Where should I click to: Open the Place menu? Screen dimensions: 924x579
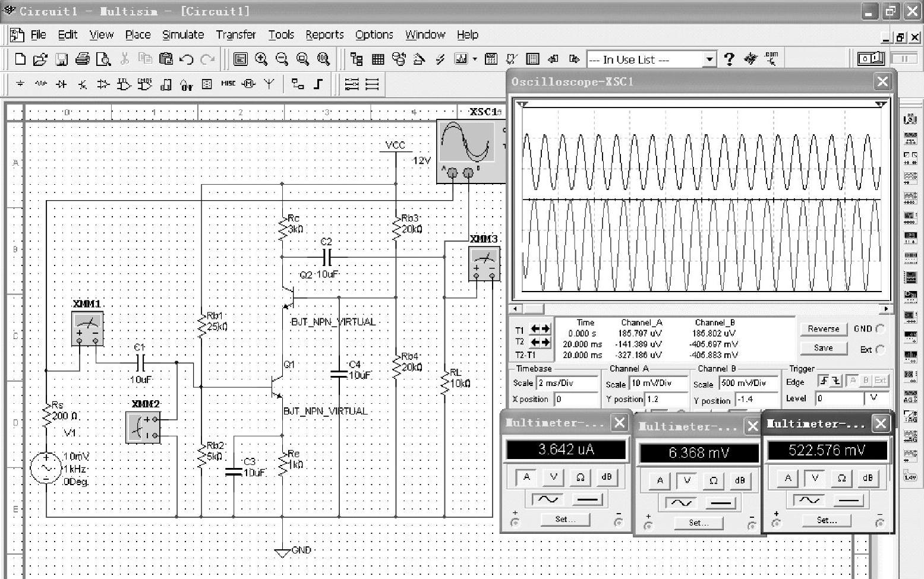pyautogui.click(x=137, y=34)
